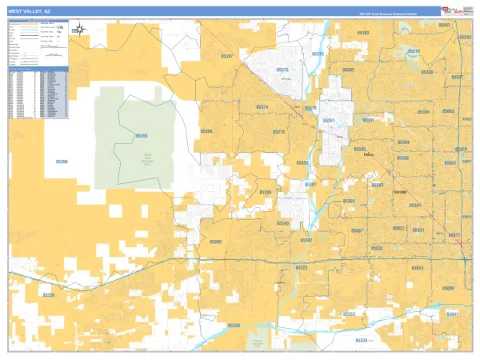Select ZIP code 85339
Image resolution: width=480 pixels, height=360 pixels.
coord(361,340)
